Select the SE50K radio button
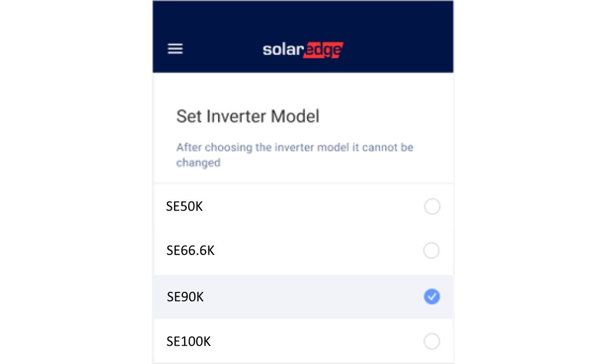Viewport: 607px width, 364px height. point(432,207)
